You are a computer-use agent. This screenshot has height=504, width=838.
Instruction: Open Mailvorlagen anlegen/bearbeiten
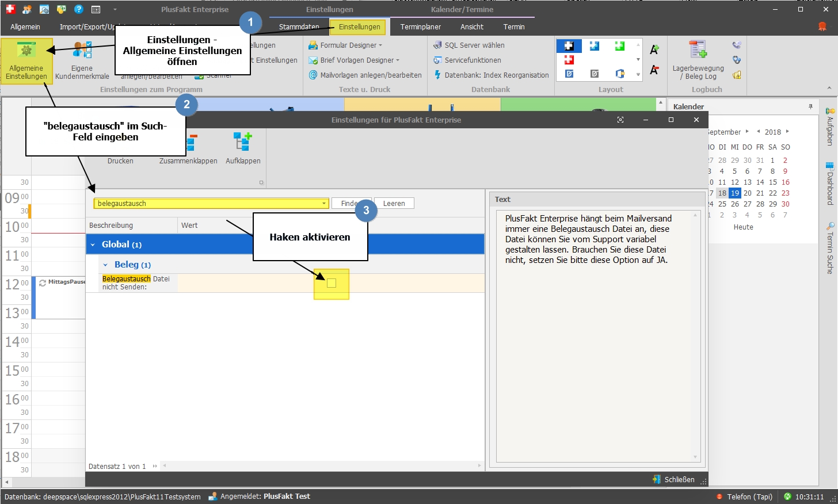[365, 75]
